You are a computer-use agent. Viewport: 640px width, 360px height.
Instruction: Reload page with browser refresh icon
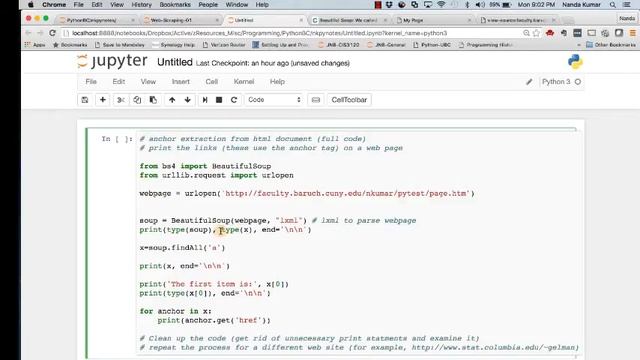(52, 33)
